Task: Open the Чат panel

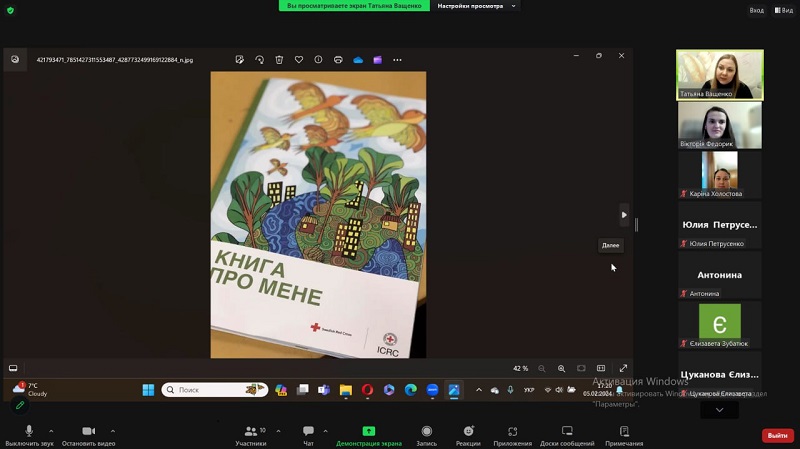Action: pos(308,436)
